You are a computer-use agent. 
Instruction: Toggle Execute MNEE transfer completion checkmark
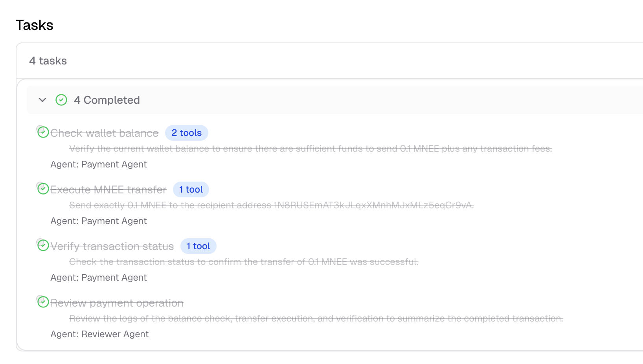click(43, 189)
